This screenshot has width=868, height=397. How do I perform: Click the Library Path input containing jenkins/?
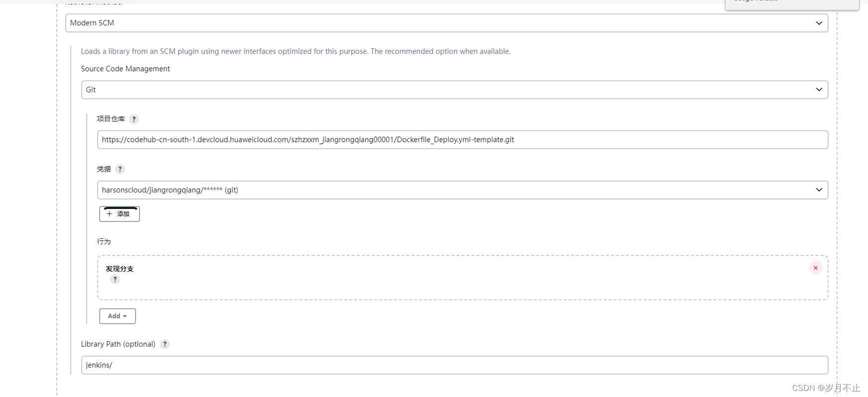(x=454, y=365)
